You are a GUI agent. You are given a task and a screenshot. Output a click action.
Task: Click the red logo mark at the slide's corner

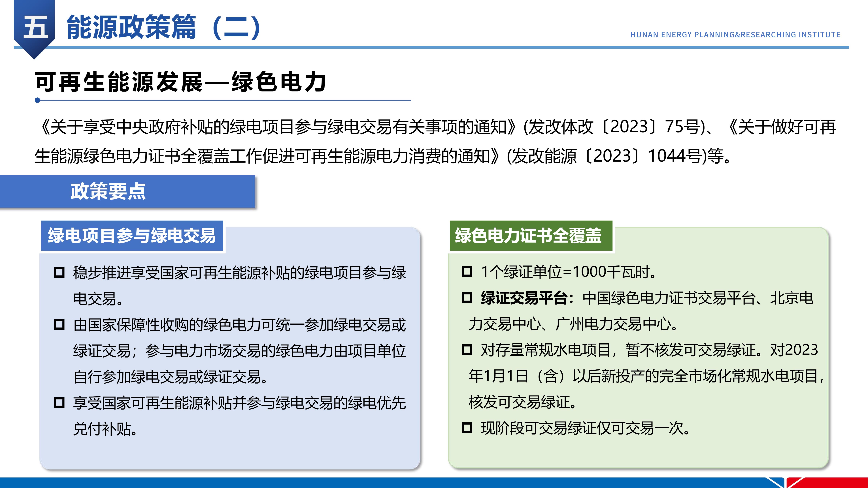tap(827, 483)
